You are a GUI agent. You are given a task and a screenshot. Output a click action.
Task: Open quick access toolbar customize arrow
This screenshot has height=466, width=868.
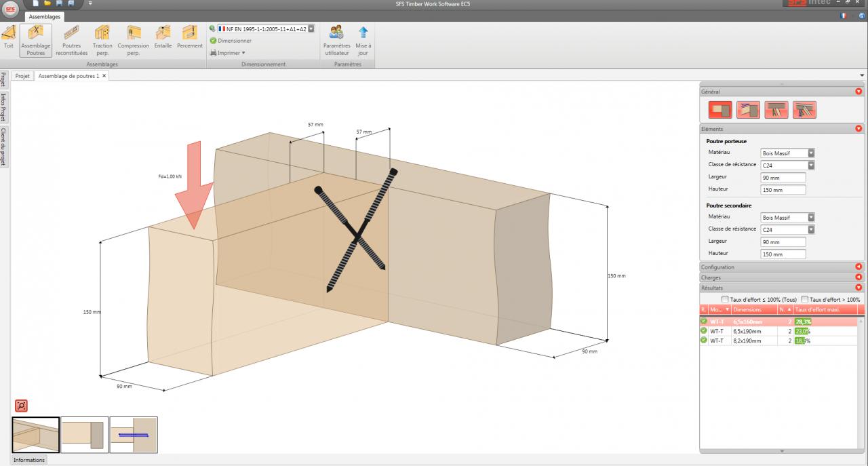click(x=90, y=3)
